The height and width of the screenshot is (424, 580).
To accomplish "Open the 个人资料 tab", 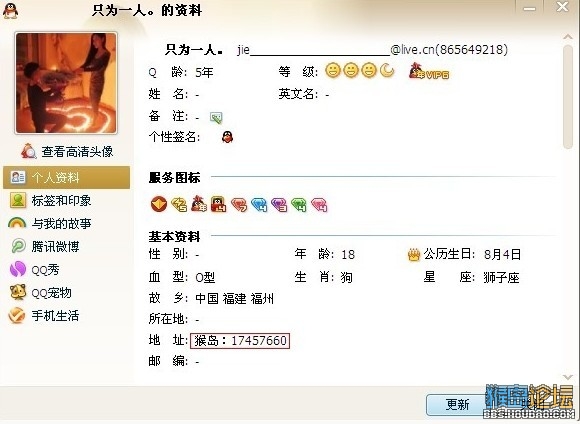I will (x=67, y=178).
